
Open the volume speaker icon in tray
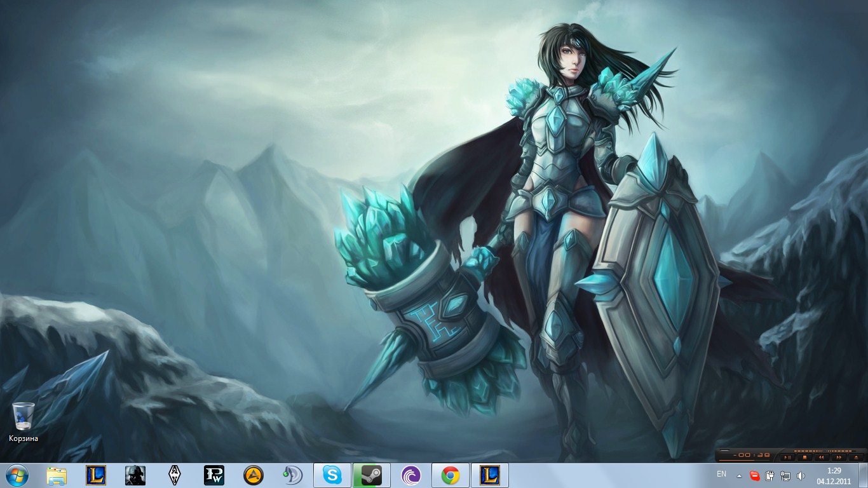pos(801,475)
